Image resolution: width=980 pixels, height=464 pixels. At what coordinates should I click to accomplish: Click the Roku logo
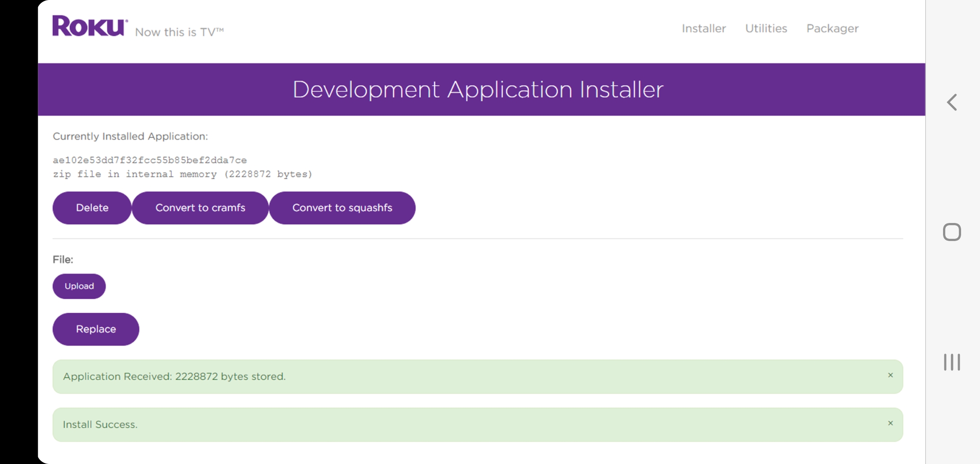[89, 26]
